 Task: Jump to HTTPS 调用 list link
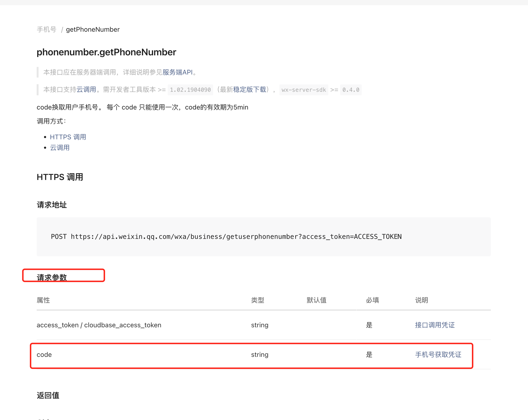pyautogui.click(x=68, y=137)
